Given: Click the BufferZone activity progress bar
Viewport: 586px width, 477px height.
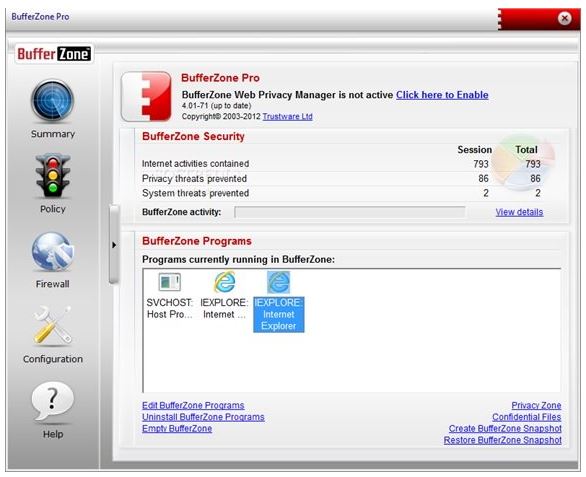Looking at the screenshot, I should 350,212.
